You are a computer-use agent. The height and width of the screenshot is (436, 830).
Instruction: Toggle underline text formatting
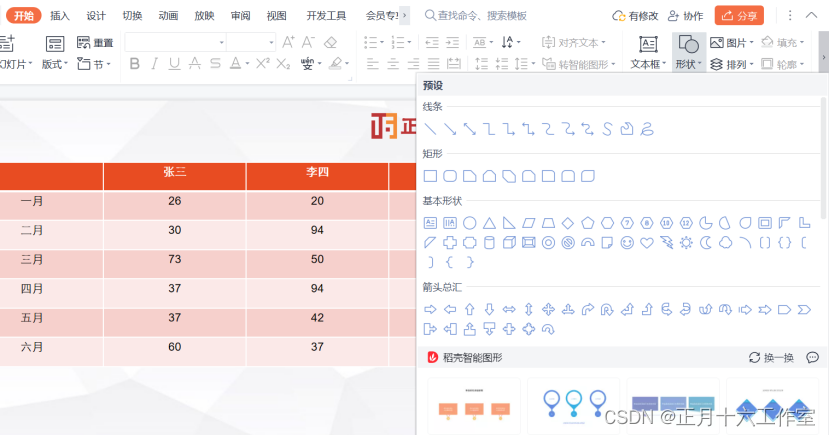tap(175, 64)
